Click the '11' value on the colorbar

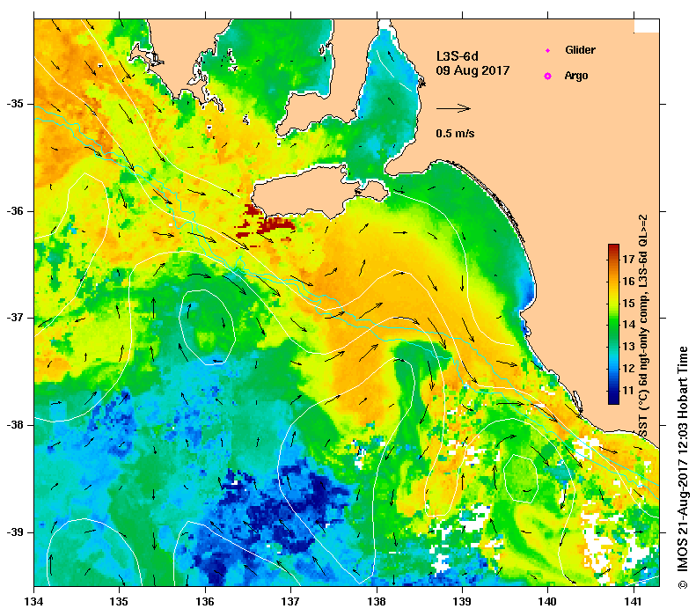(x=628, y=391)
